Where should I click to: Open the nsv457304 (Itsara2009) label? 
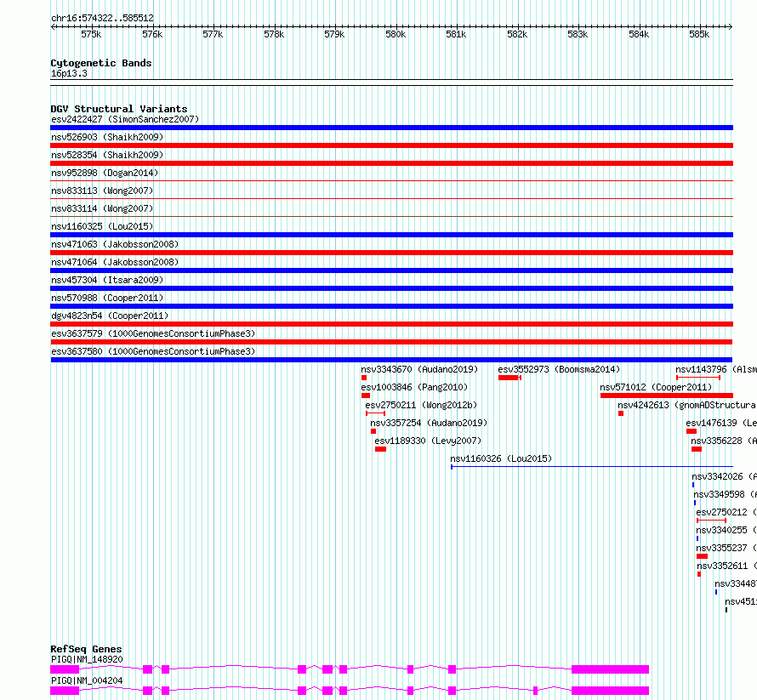pos(107,280)
